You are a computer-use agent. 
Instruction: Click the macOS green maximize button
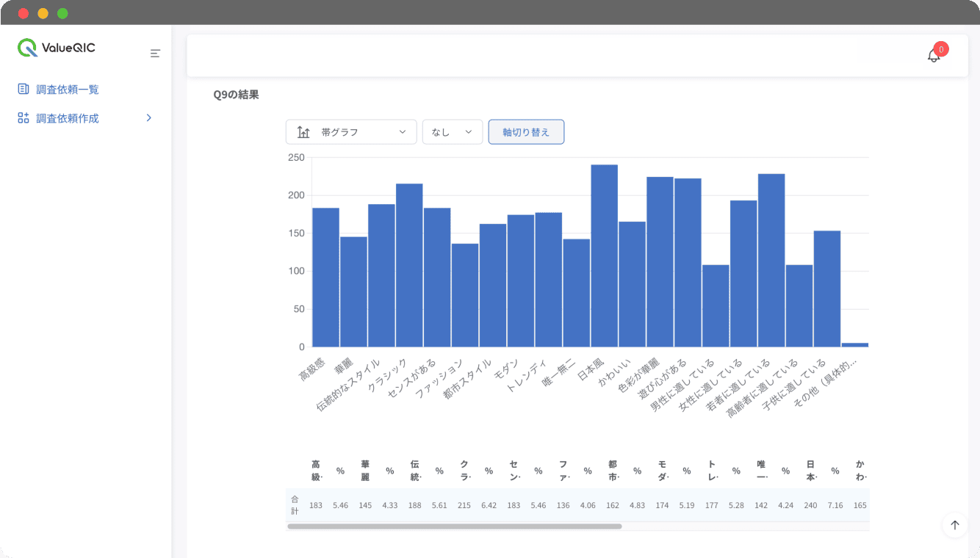pyautogui.click(x=62, y=13)
